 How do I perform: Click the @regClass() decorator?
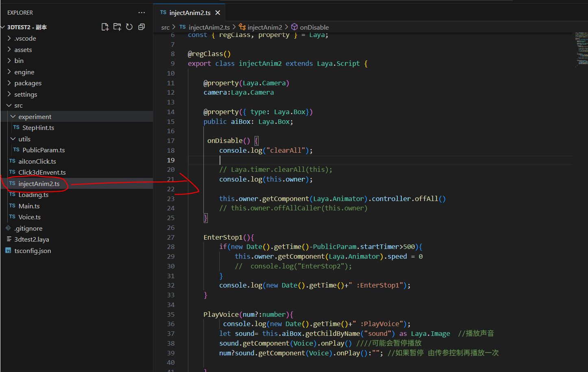click(209, 54)
